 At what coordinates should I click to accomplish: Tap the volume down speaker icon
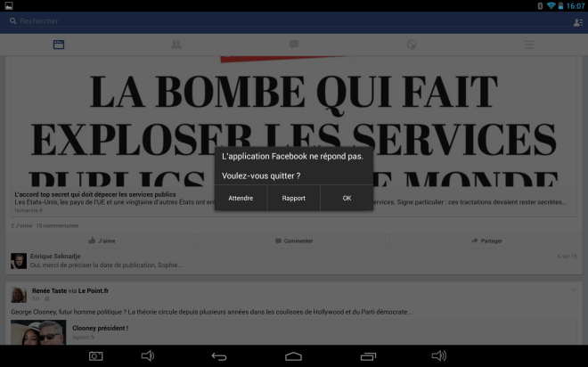tap(148, 356)
